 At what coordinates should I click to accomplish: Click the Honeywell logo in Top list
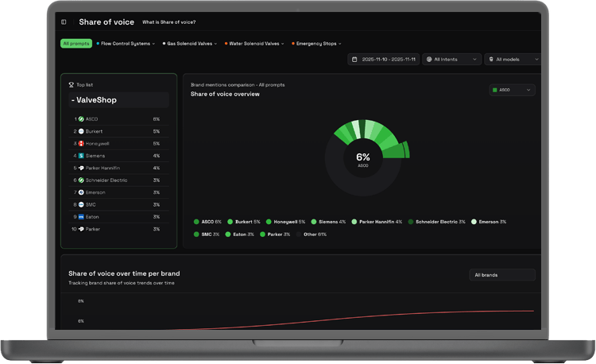coord(81,144)
